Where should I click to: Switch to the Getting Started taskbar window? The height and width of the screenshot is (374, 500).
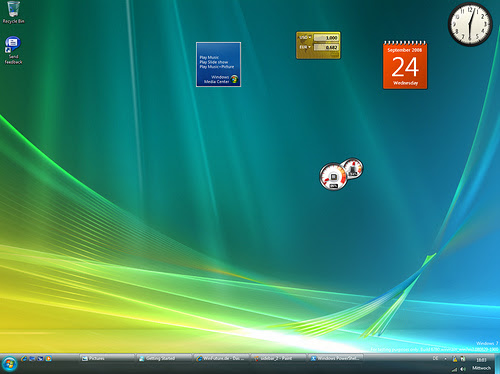point(165,358)
